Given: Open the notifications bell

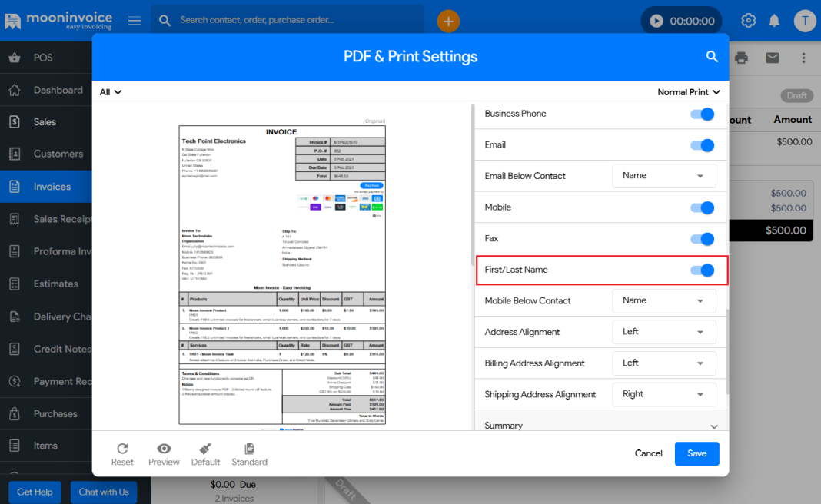Looking at the screenshot, I should click(x=774, y=21).
